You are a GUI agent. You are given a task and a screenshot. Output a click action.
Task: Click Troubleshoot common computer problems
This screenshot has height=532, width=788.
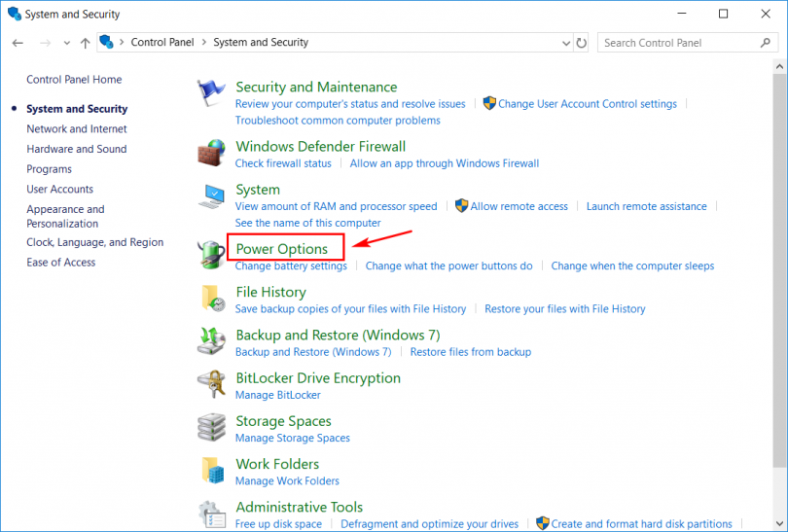pos(338,121)
